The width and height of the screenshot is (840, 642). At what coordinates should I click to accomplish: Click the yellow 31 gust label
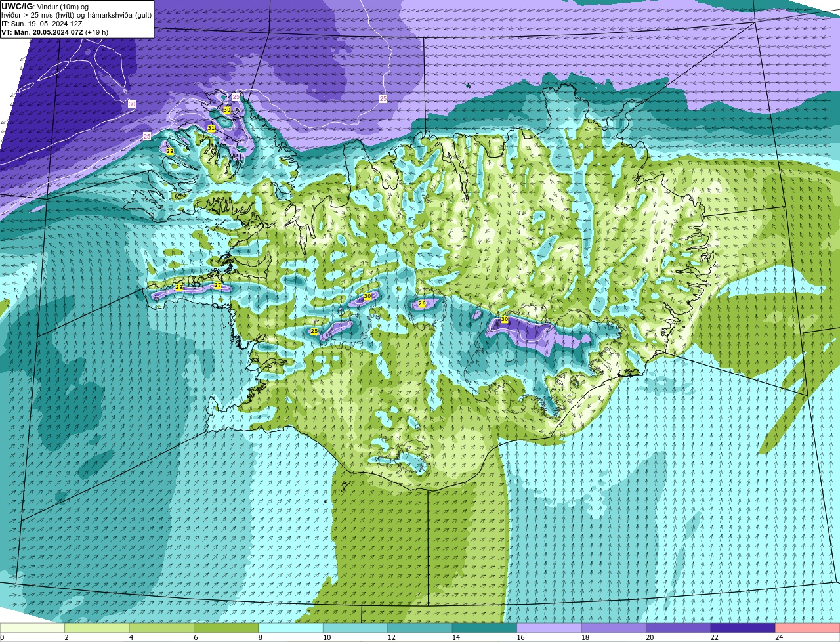[211, 128]
